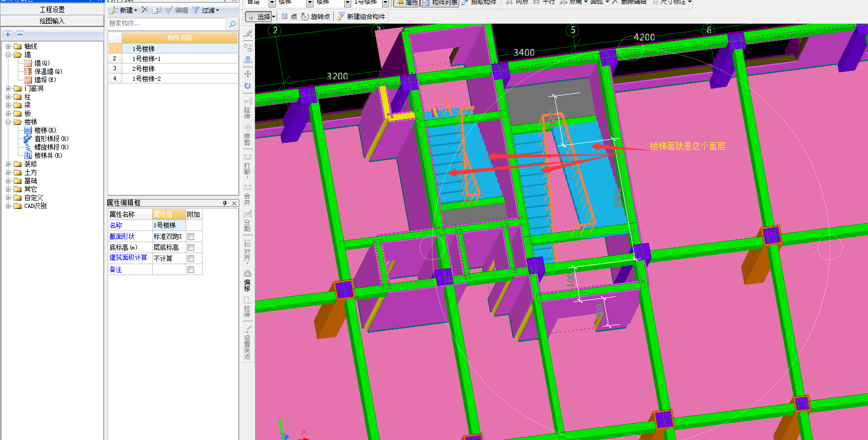This screenshot has width=868, height=440.
Task: Expand the 板 tree node
Action: point(8,113)
